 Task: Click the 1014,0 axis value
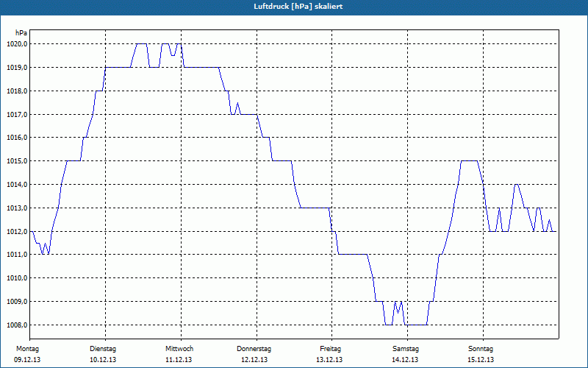click(x=17, y=185)
